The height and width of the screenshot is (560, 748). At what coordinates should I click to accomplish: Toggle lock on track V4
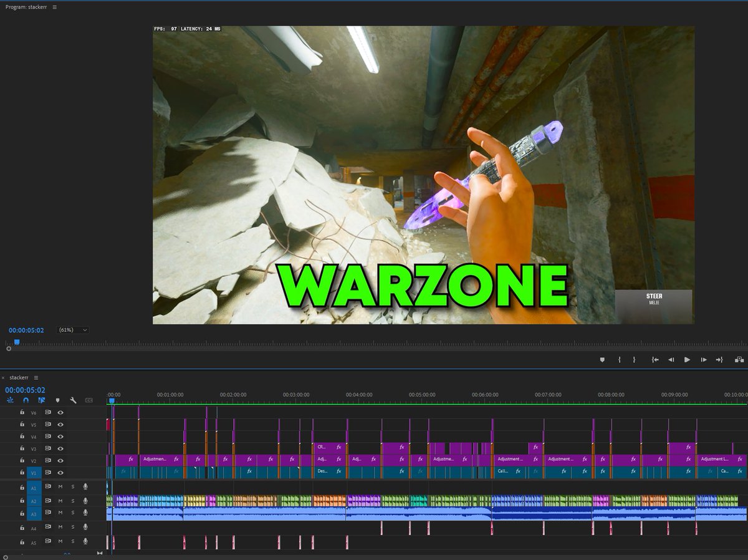click(x=22, y=437)
